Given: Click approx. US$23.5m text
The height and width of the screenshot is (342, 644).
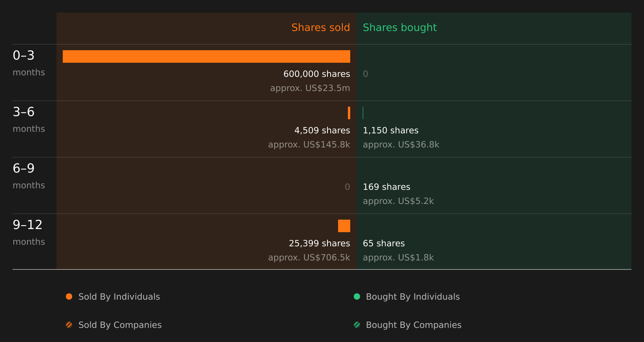Looking at the screenshot, I should [310, 88].
